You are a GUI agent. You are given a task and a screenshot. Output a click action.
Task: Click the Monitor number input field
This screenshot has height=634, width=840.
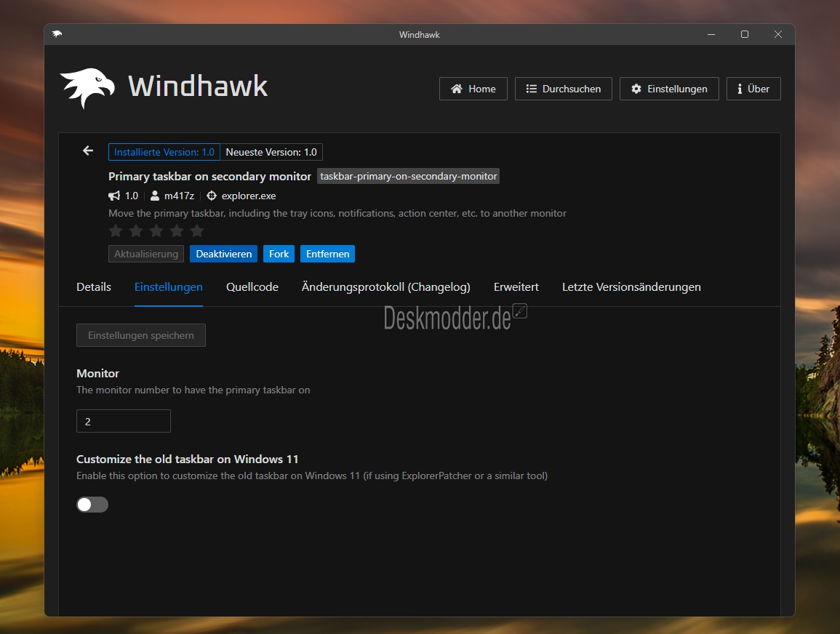coord(123,421)
